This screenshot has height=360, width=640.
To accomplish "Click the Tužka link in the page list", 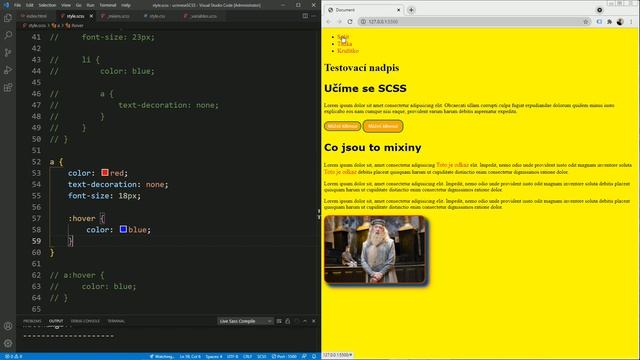I will 344,44.
